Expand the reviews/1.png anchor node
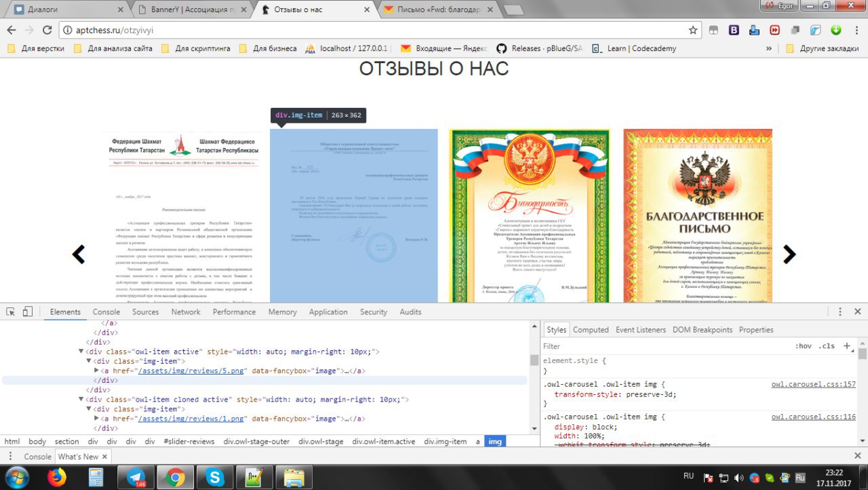Screen dimensions: 868x490 click(97, 419)
